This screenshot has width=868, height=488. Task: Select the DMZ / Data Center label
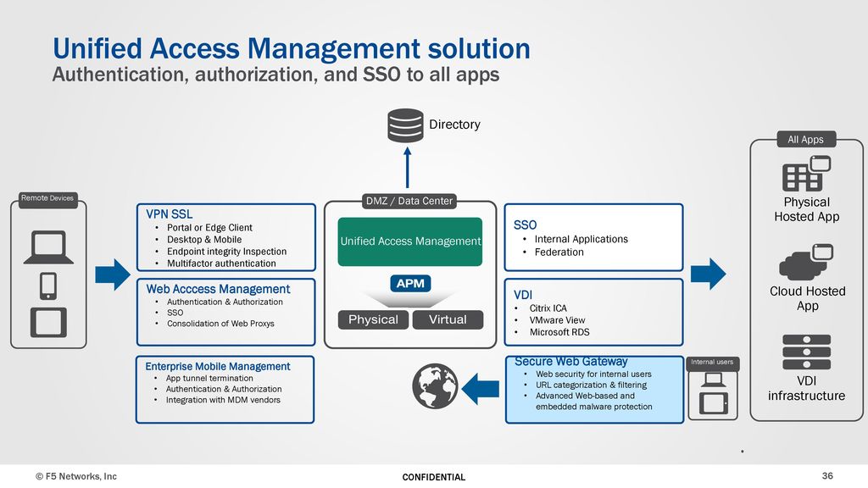point(409,201)
